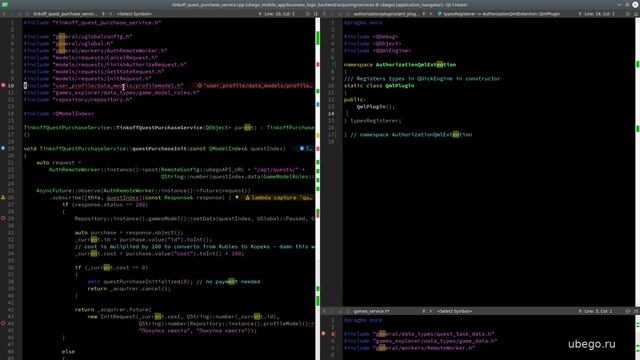Split the top-right editor pane

tap(628, 14)
